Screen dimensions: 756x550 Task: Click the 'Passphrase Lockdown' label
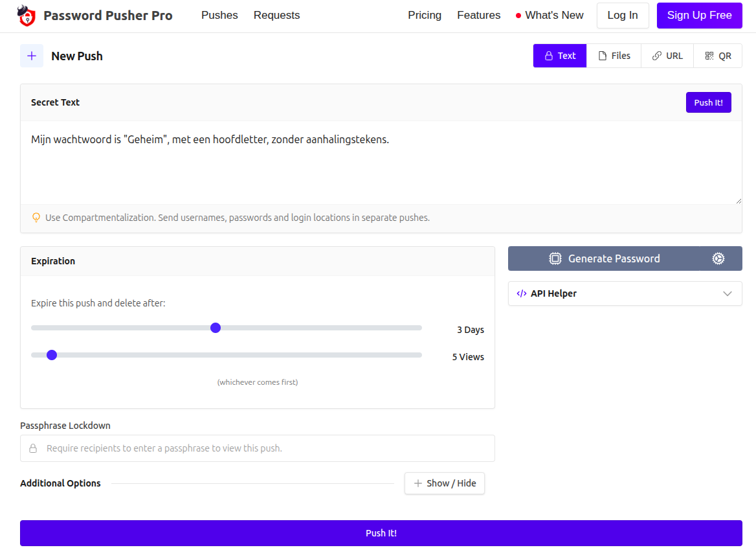point(65,426)
